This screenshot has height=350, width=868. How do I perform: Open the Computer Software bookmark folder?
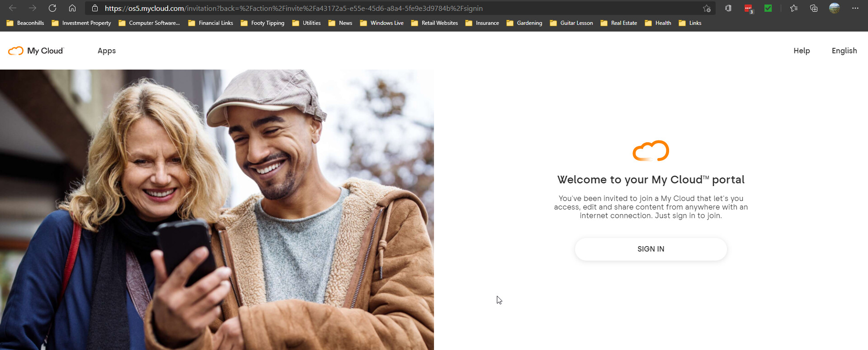(149, 23)
